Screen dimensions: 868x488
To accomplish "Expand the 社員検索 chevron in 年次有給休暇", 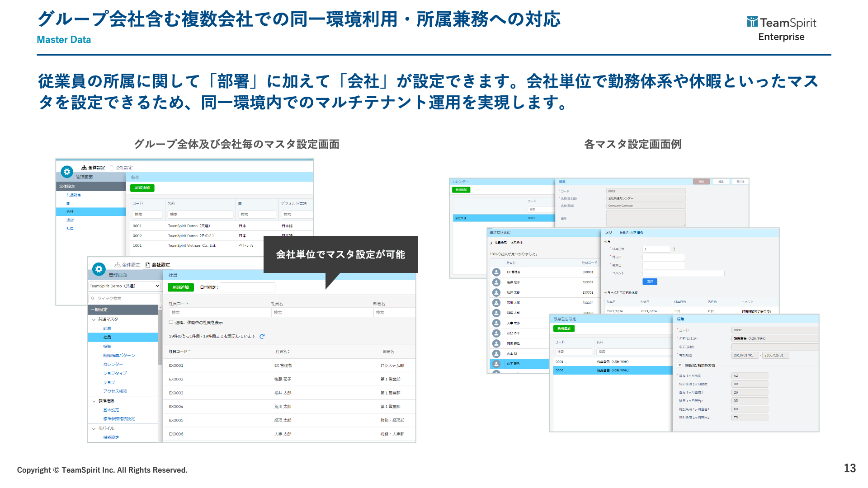I will (491, 243).
